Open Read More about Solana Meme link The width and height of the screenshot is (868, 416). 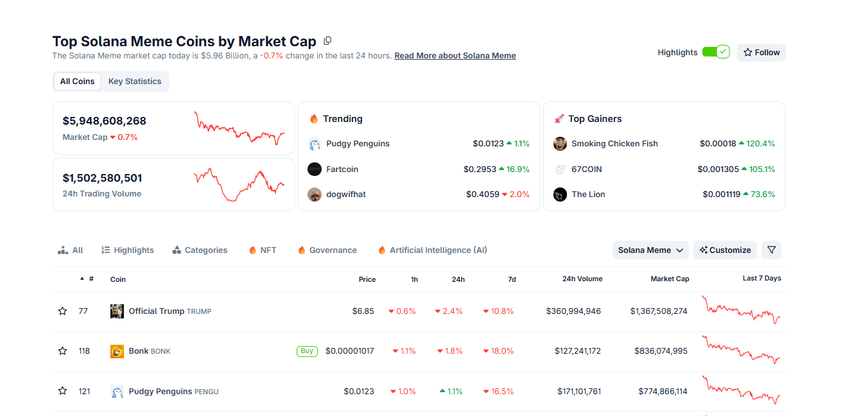click(455, 55)
